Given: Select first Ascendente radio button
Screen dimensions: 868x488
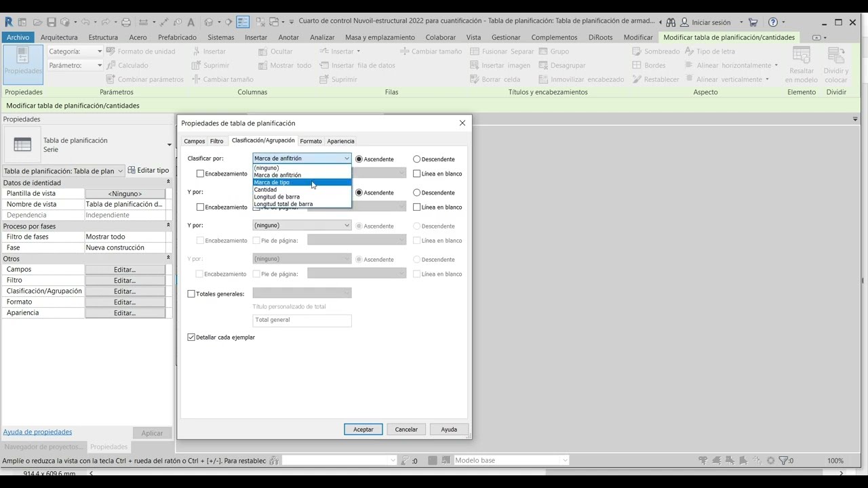Looking at the screenshot, I should point(359,159).
